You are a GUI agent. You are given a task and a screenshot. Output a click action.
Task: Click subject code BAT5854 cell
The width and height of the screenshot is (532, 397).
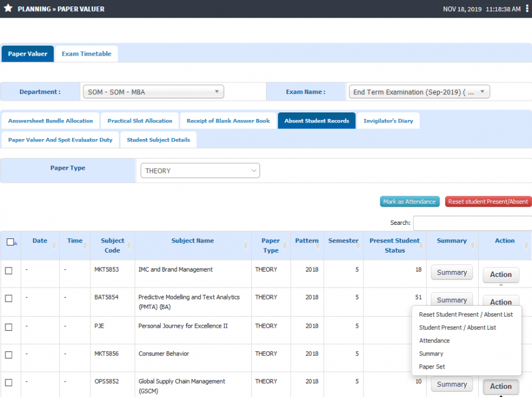(106, 297)
